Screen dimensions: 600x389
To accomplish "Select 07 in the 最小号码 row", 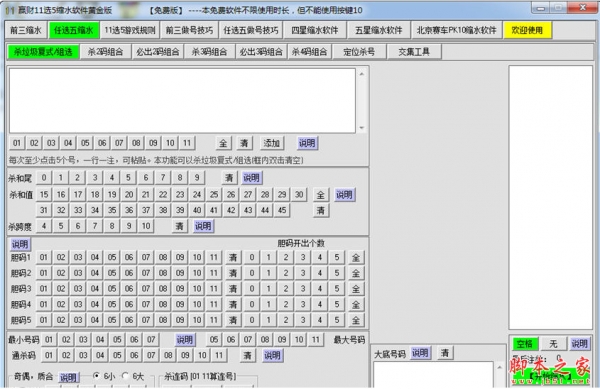I will point(151,340).
